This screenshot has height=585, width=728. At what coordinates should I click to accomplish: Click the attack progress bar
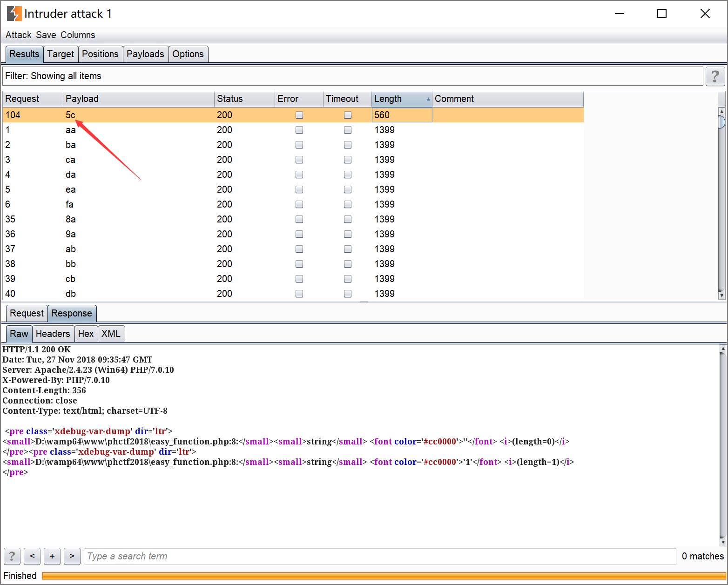pyautogui.click(x=384, y=576)
